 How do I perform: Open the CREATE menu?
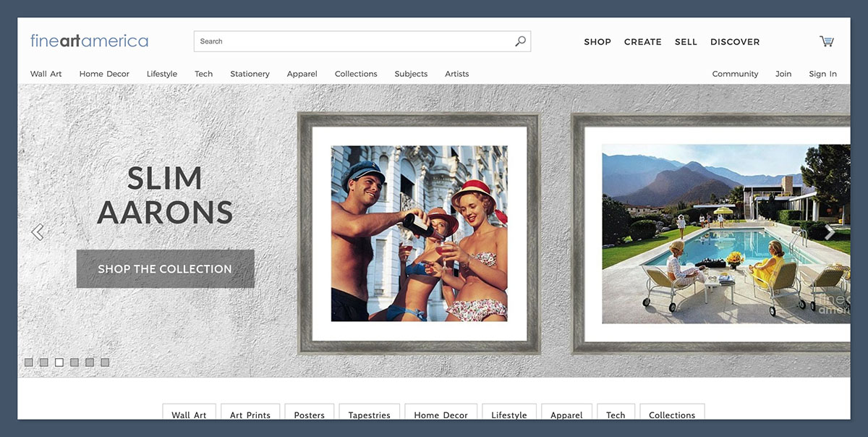tap(643, 42)
